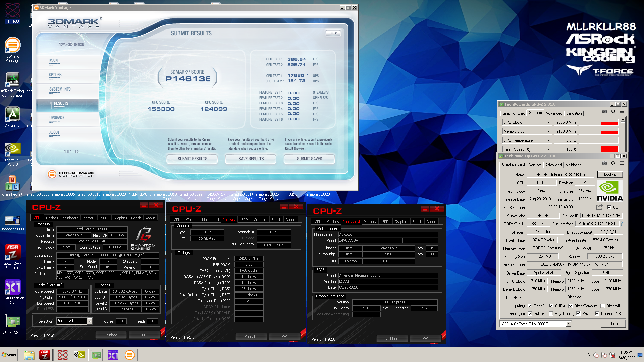Viewport: 644px width, 362px height.
Task: Open hamburger menu in GPU-Z Graphics Card window
Action: coord(622,163)
